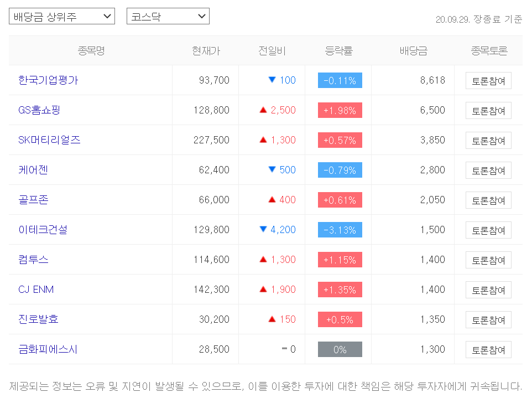Open the 이테크건설 stock link

(43, 230)
